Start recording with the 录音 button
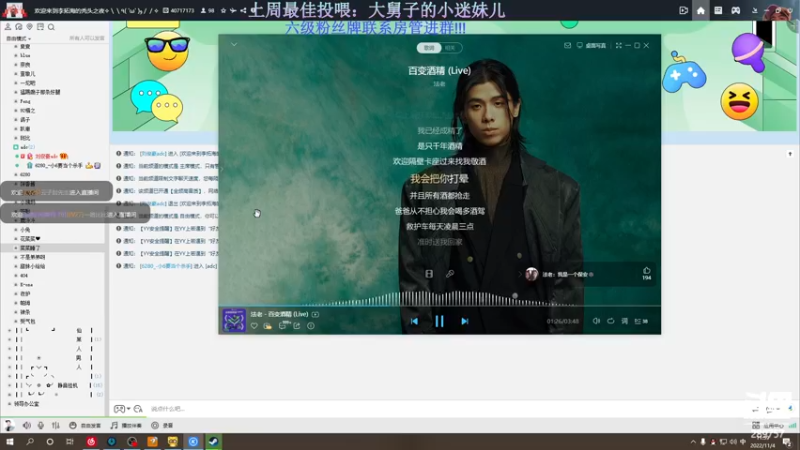Image resolution: width=800 pixels, height=450 pixels. point(163,425)
